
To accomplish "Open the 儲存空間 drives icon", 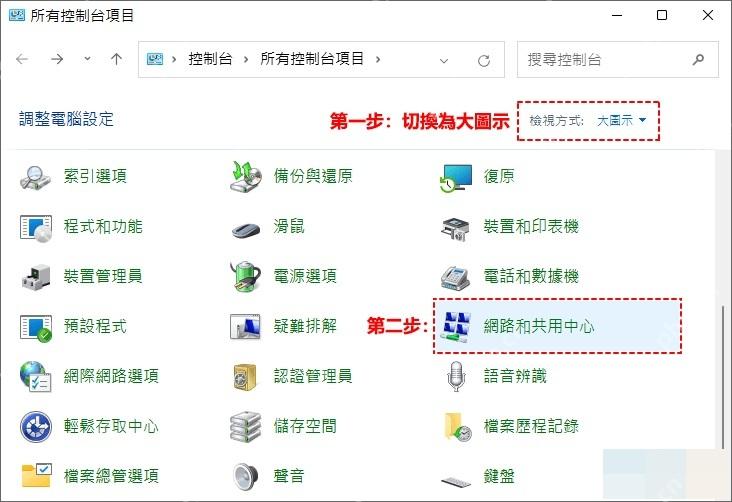I will [x=246, y=427].
